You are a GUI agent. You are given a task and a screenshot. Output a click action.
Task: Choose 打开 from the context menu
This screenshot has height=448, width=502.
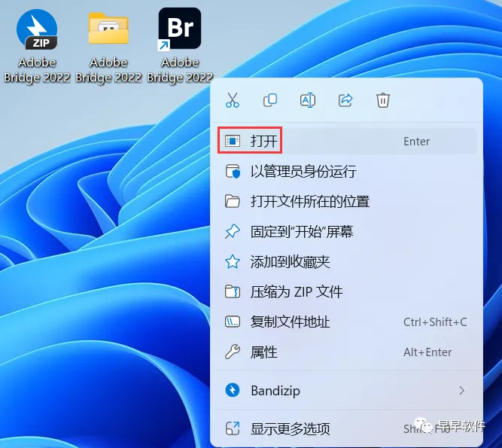coord(347,141)
